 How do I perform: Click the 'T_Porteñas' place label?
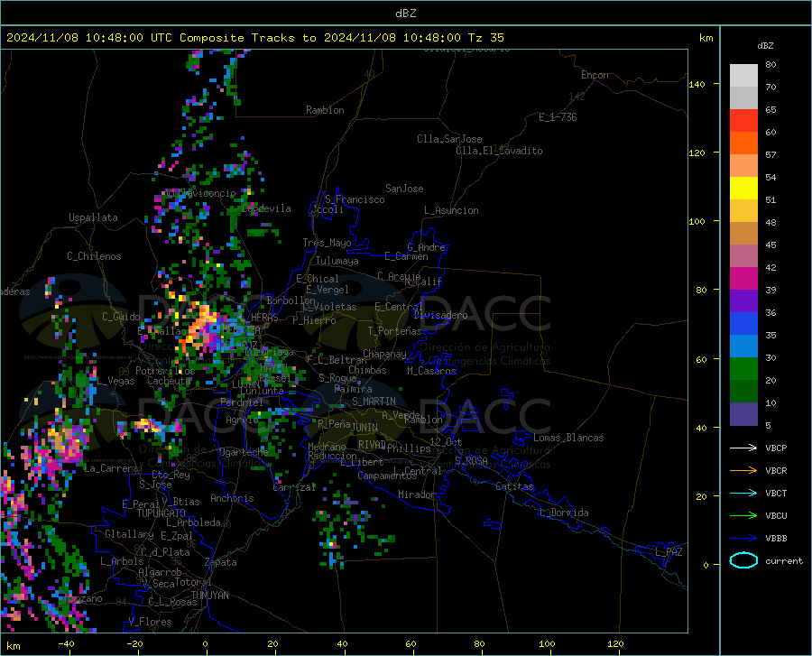[394, 331]
